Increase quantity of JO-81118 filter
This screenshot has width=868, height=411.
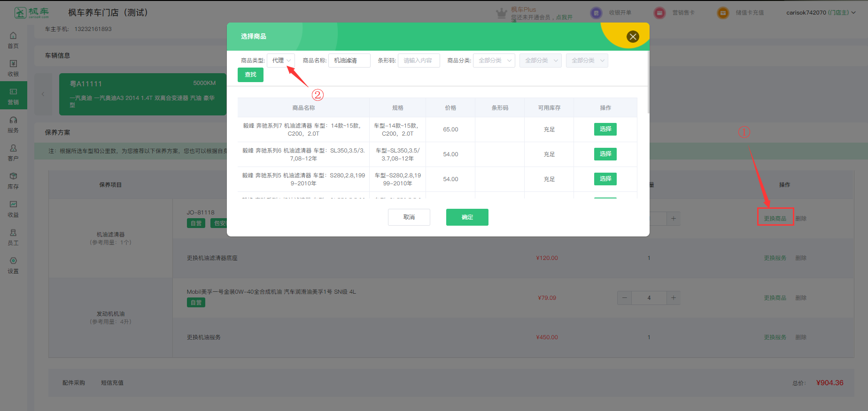(x=673, y=218)
